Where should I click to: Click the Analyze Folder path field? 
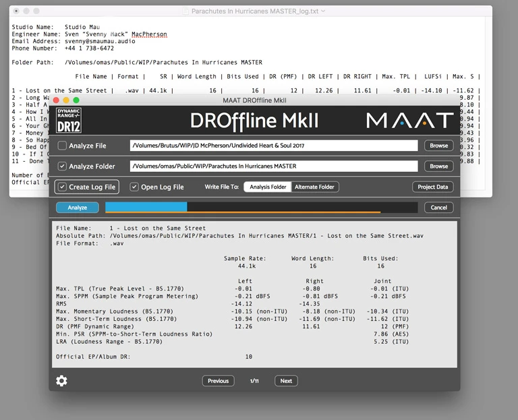[273, 166]
